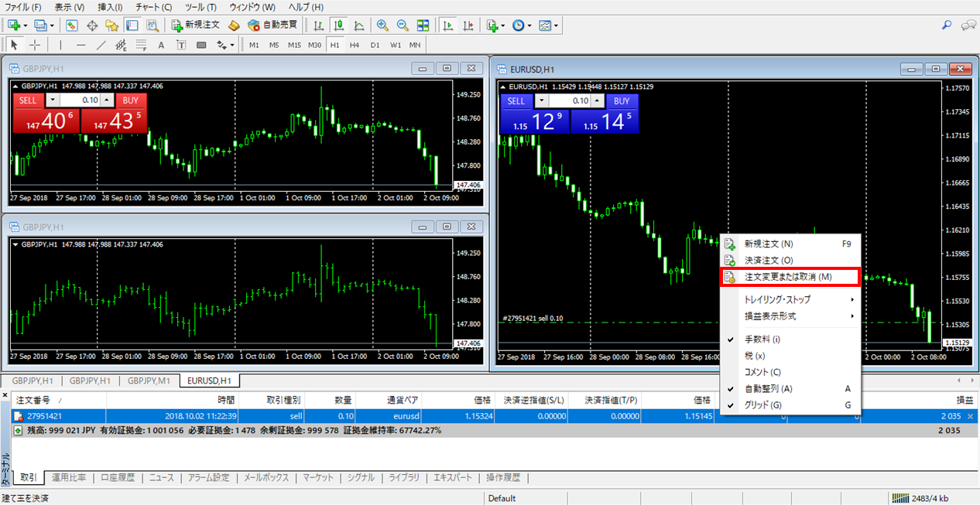Switch to the 口座履歴 terminal tab

[x=118, y=478]
